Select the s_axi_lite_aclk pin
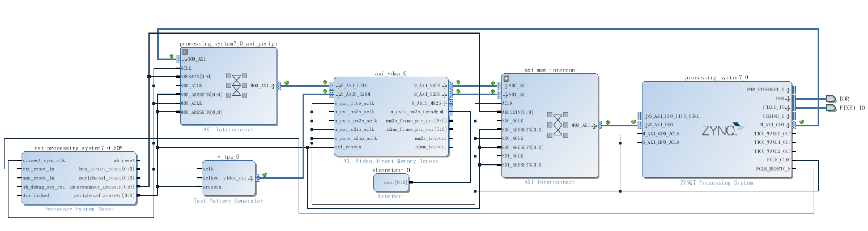868x231 pixels. tap(354, 103)
